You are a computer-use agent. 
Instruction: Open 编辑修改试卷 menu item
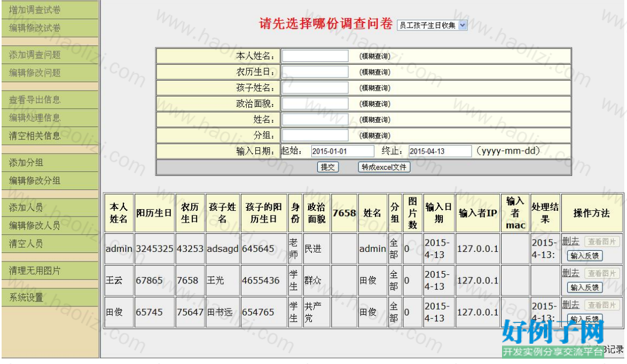tap(50, 28)
